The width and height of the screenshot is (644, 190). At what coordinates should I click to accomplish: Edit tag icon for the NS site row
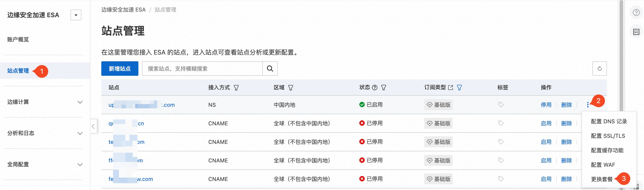[501, 105]
